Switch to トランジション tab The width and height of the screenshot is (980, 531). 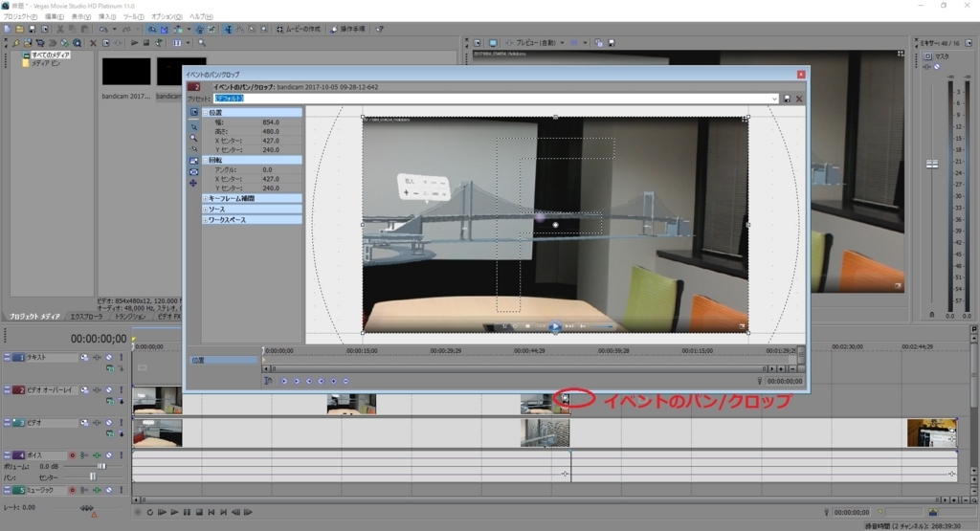130,317
